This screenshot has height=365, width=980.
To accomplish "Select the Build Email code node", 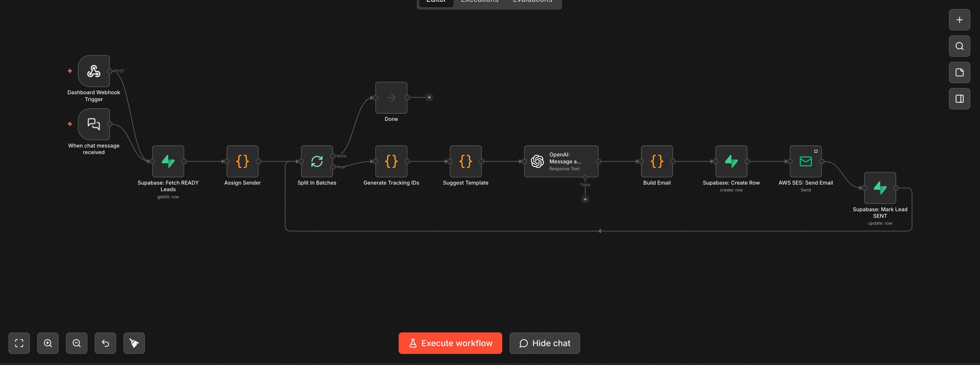I will 657,161.
